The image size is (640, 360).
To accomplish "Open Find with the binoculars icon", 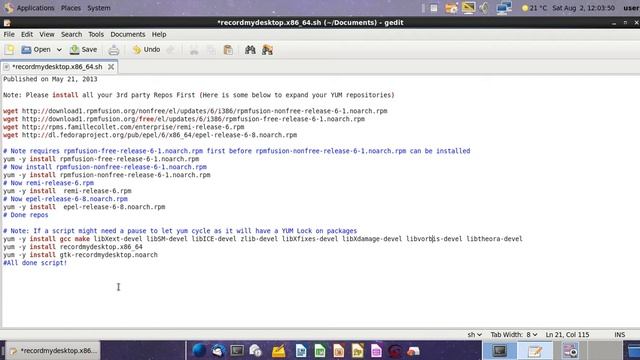I will (x=250, y=50).
